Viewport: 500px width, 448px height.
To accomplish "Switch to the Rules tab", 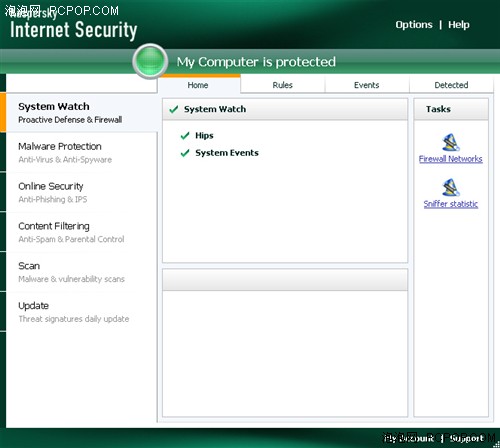I will tap(283, 85).
